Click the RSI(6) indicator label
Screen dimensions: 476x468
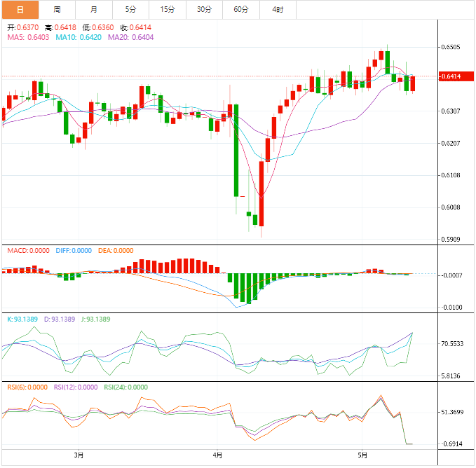(x=27, y=387)
